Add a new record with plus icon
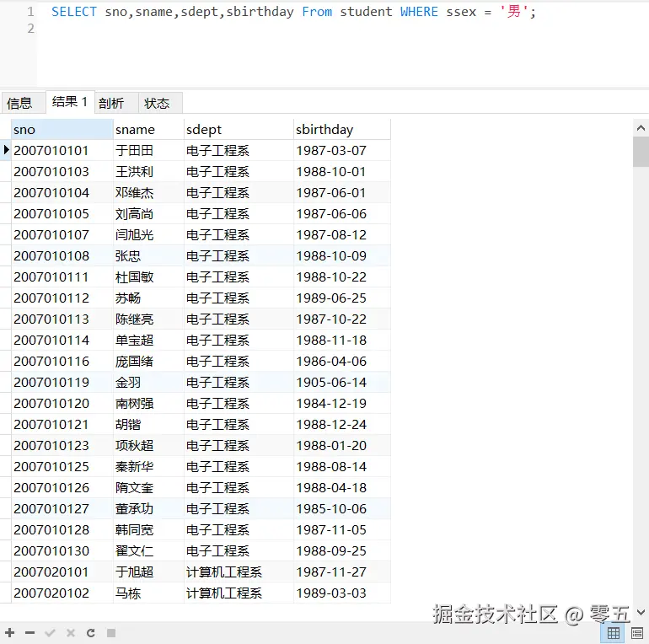The width and height of the screenshot is (649, 644). coord(10,632)
